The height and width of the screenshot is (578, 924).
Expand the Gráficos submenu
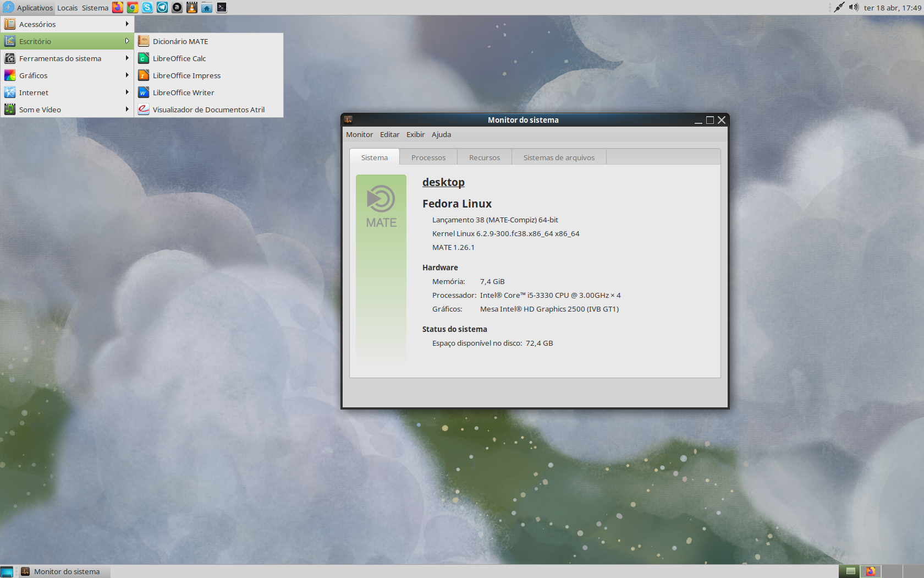[67, 75]
